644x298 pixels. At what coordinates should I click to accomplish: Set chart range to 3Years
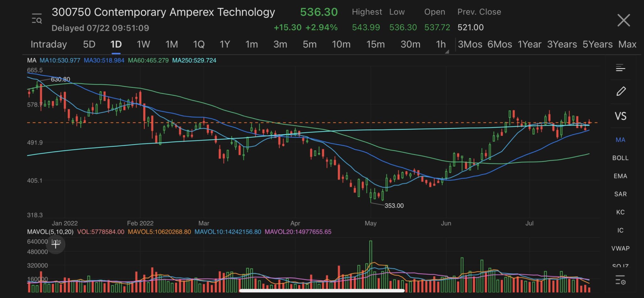click(x=562, y=44)
